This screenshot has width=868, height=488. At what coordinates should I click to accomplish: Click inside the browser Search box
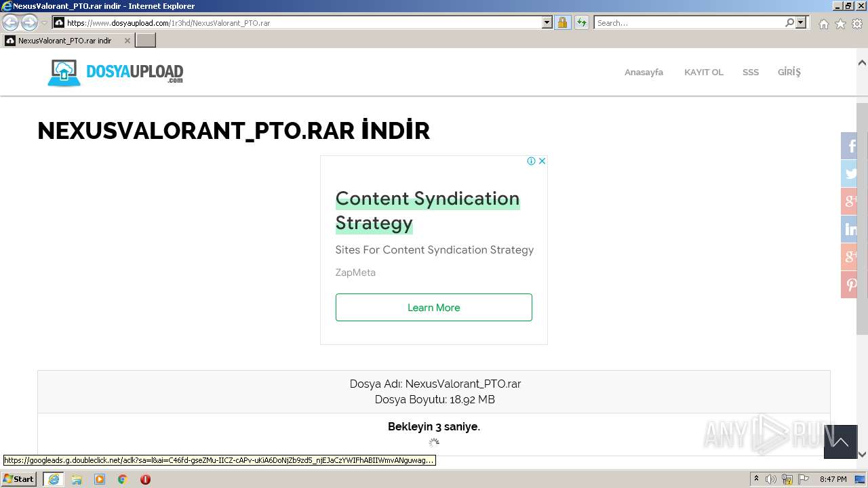(x=690, y=22)
